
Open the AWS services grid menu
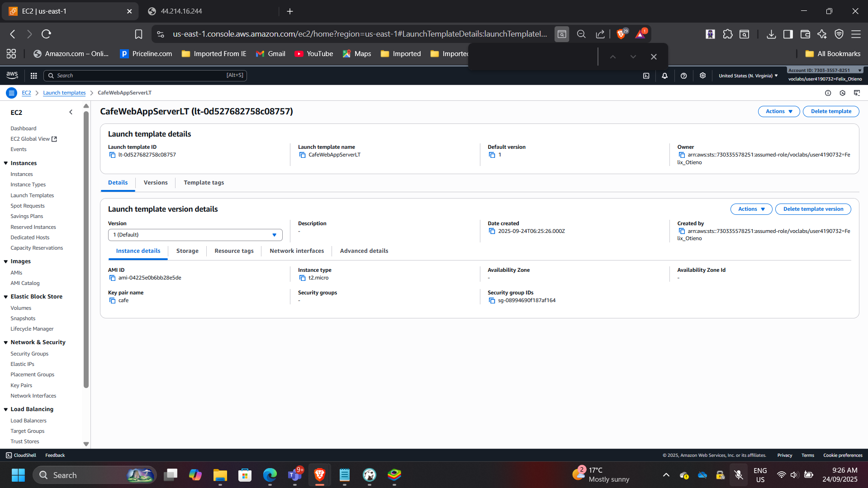(x=33, y=76)
